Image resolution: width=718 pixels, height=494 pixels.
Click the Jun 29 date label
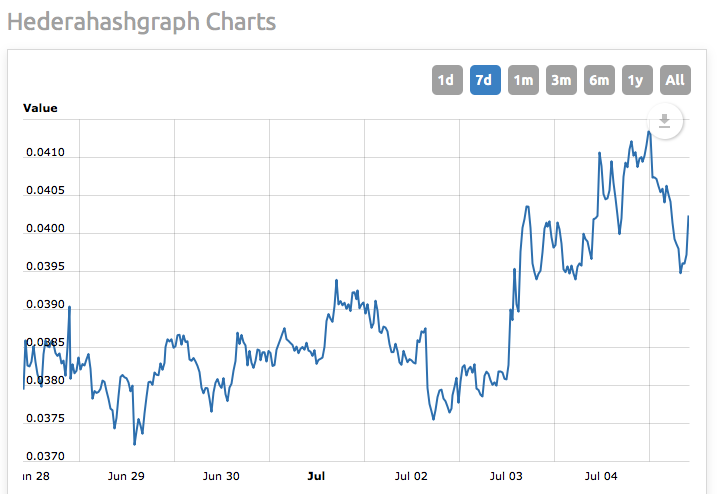click(x=125, y=476)
